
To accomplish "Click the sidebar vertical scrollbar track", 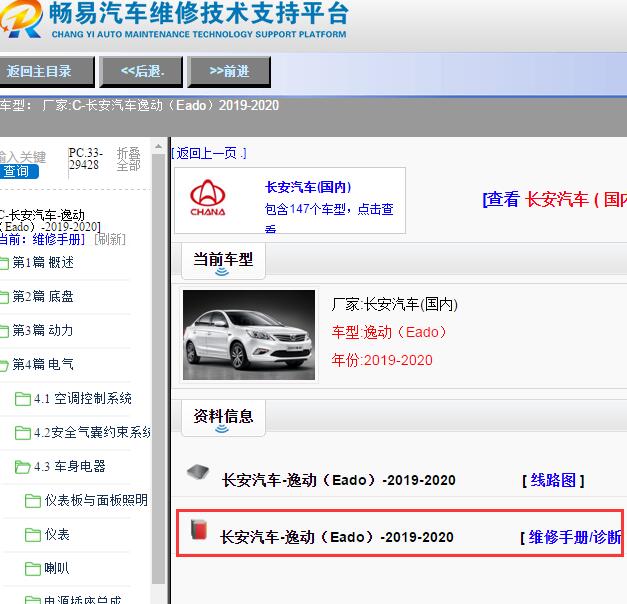I will (158, 368).
